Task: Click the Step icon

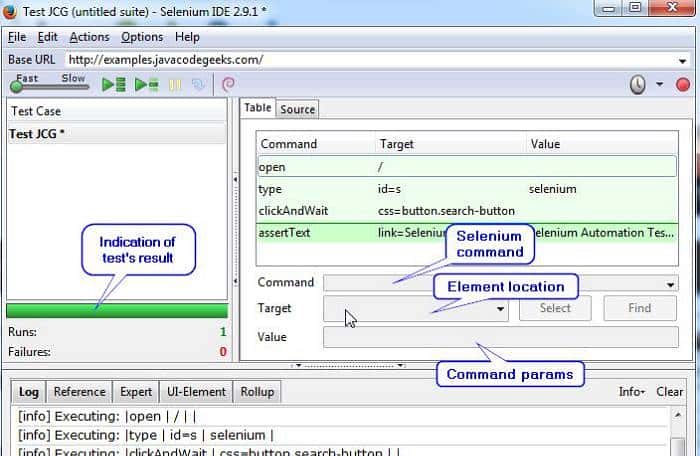Action: coord(198,85)
